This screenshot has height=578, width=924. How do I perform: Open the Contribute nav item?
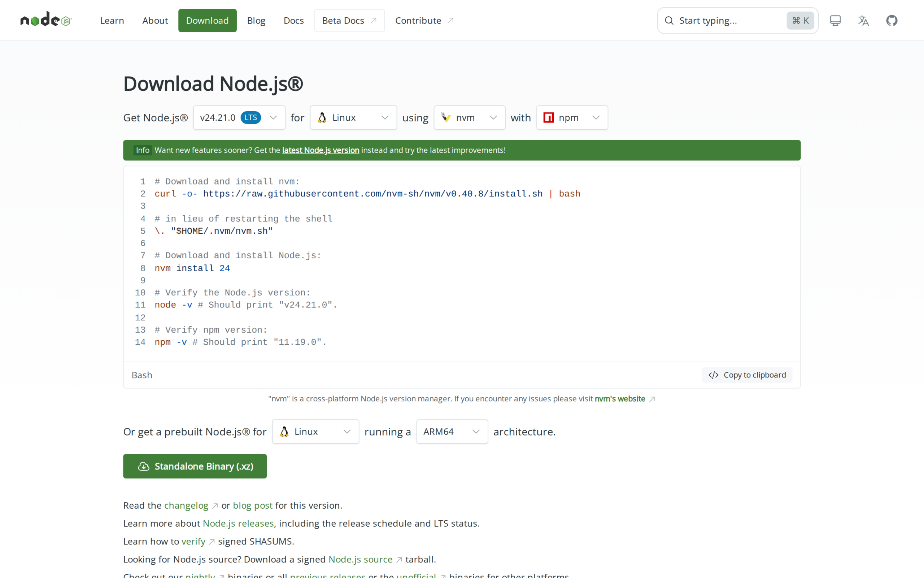424,21
